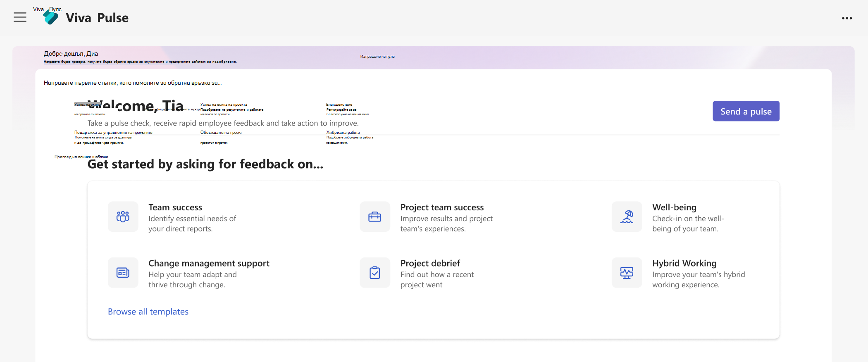Image resolution: width=868 pixels, height=362 pixels.
Task: Click "Improve results and project team's experiences." description
Action: (446, 224)
